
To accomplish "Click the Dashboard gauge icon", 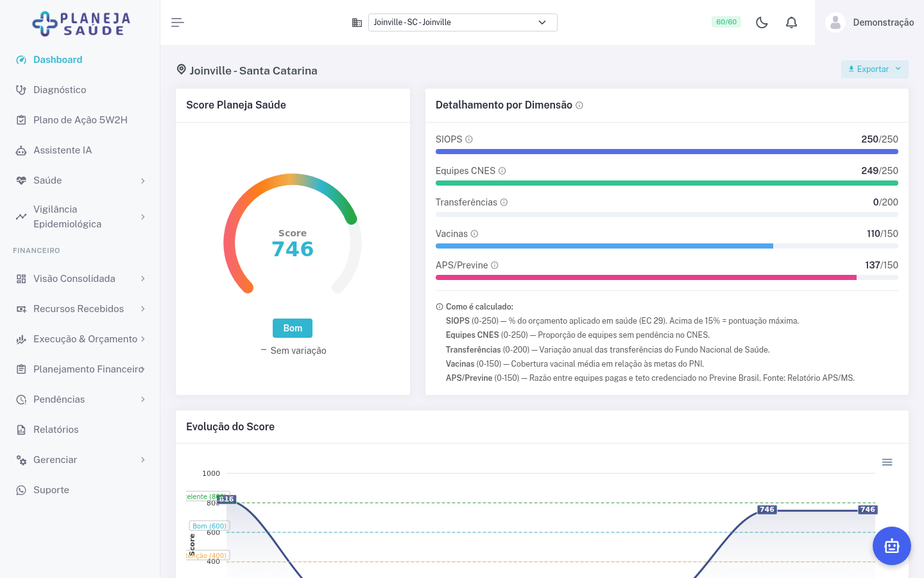I will [x=21, y=60].
